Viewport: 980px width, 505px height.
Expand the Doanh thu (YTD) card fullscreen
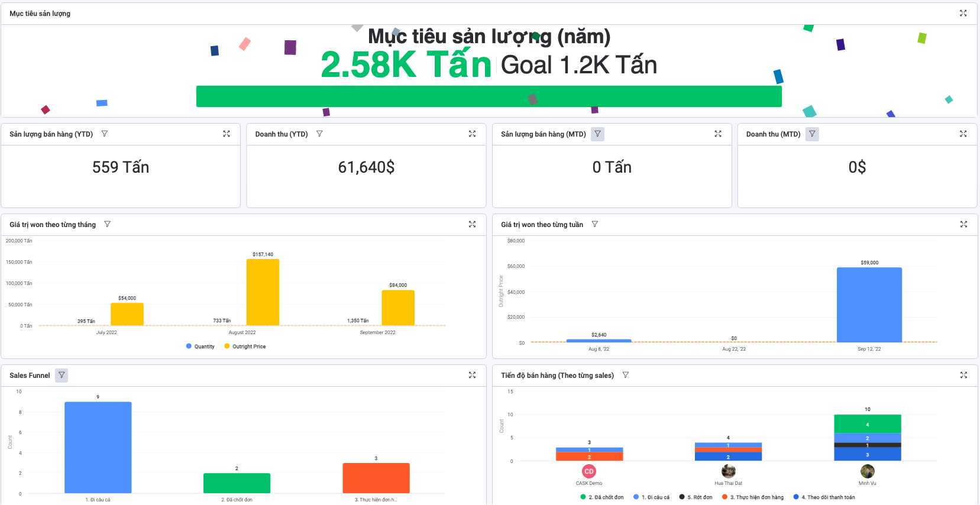click(472, 134)
